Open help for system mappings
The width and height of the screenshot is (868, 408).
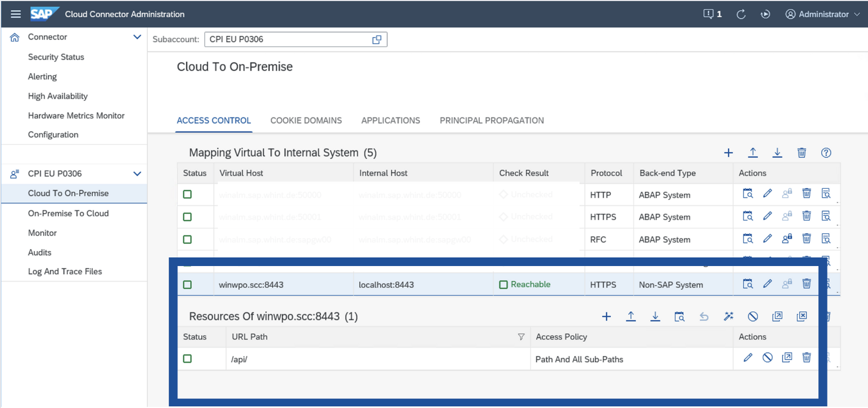point(826,153)
